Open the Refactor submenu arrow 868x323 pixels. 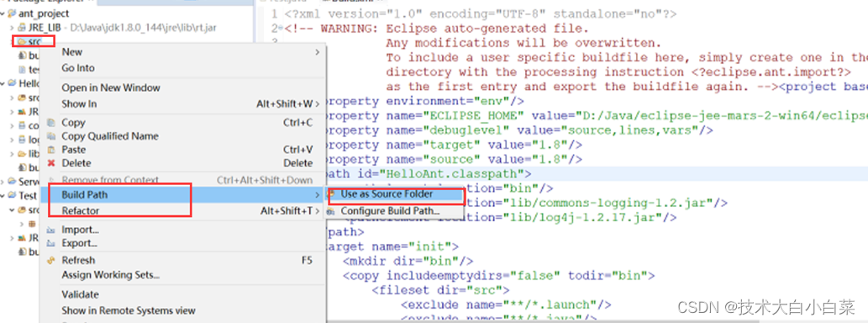point(318,210)
